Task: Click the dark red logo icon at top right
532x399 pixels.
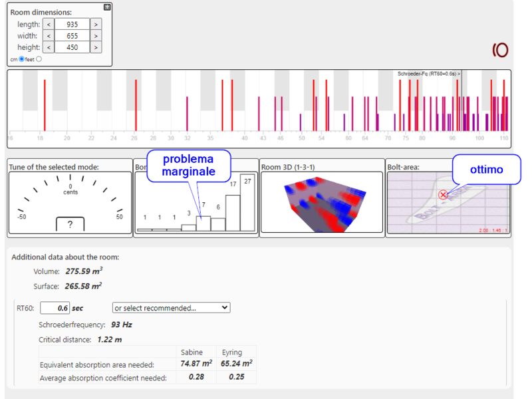Action: coord(500,50)
